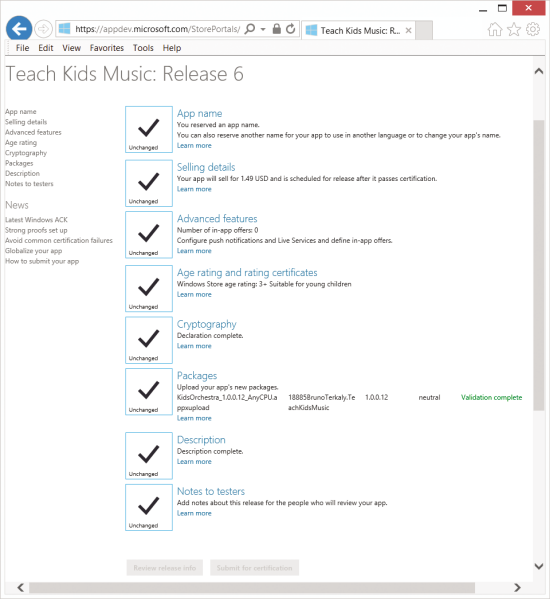
Task: Open Favorites with the star icon
Action: click(x=514, y=29)
